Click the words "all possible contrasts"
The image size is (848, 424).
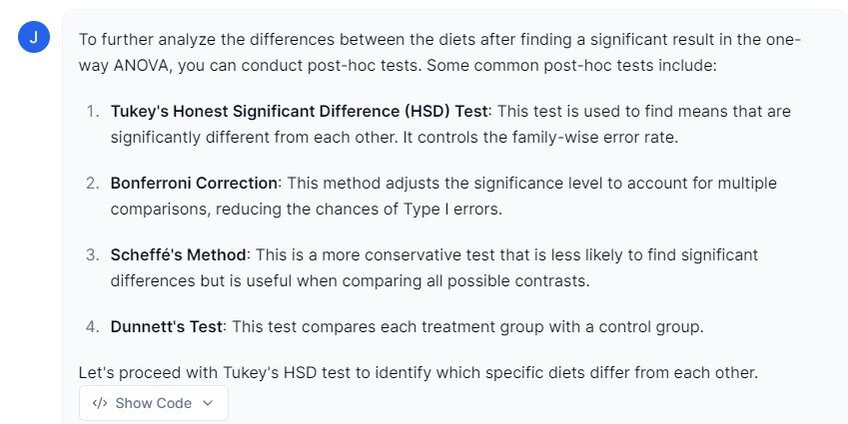508,280
